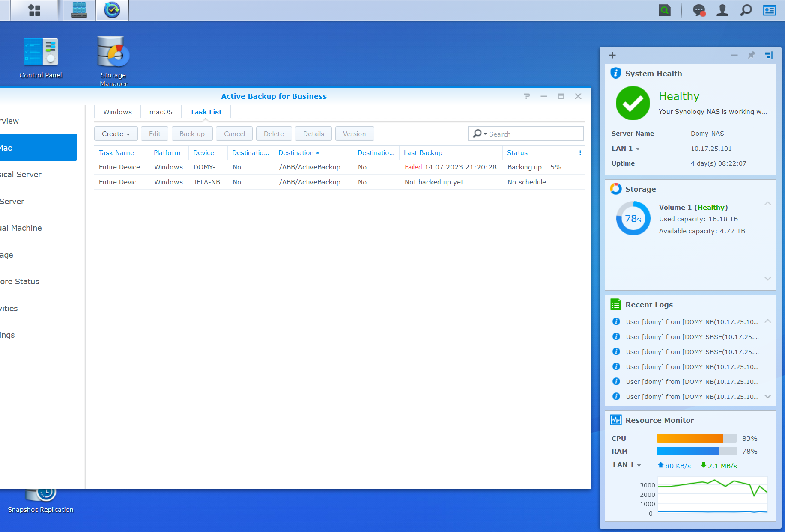Open the user Options menu icon
Image resolution: width=785 pixels, height=532 pixels.
tap(722, 10)
